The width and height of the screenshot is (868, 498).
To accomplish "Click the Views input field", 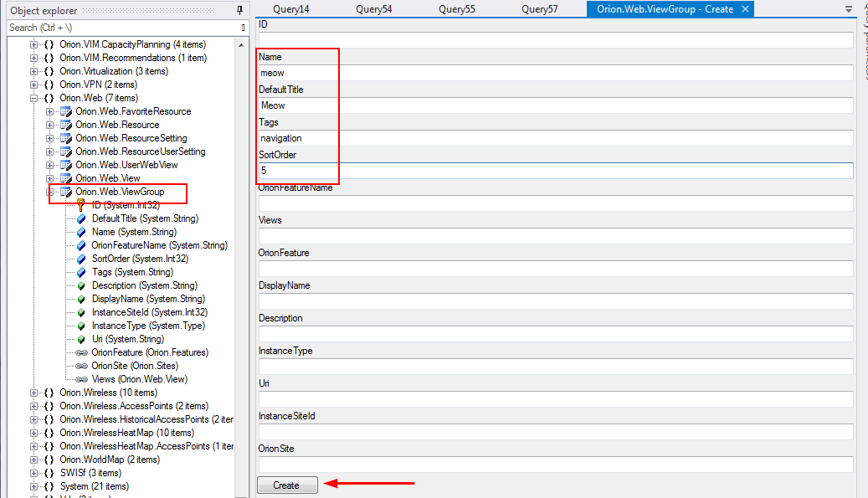I will pyautogui.click(x=556, y=236).
